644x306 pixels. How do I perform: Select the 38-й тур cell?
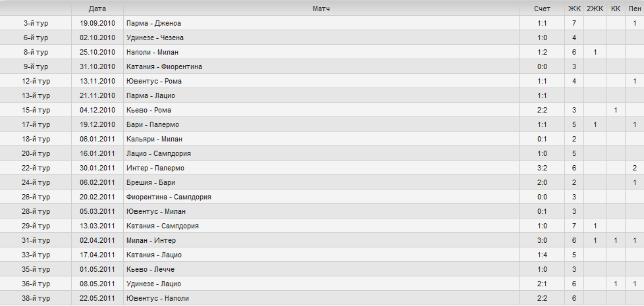pyautogui.click(x=36, y=298)
